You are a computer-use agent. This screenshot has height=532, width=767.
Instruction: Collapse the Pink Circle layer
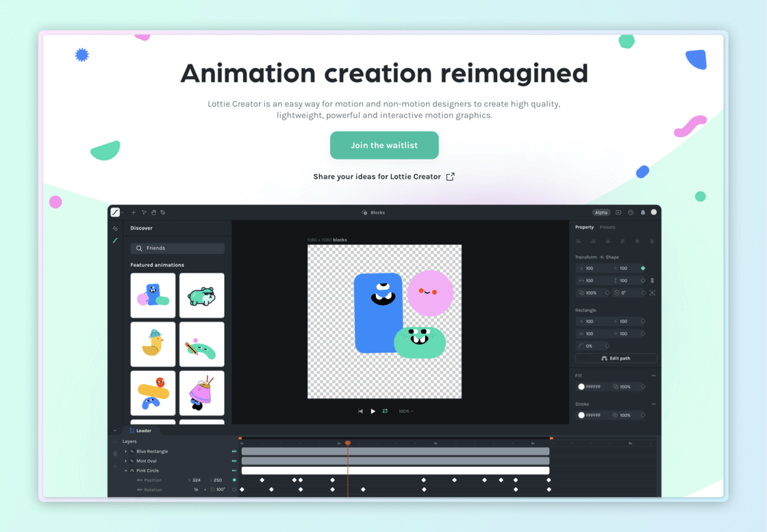126,470
